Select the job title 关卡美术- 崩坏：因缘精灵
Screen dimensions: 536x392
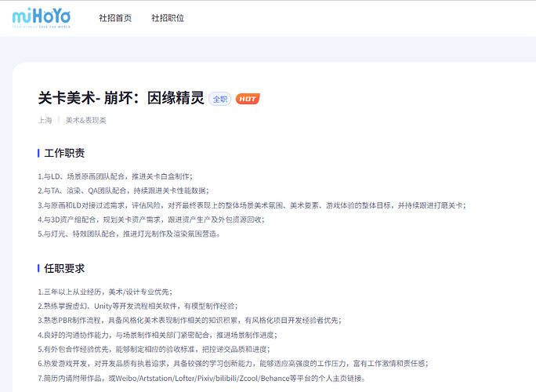coord(121,98)
